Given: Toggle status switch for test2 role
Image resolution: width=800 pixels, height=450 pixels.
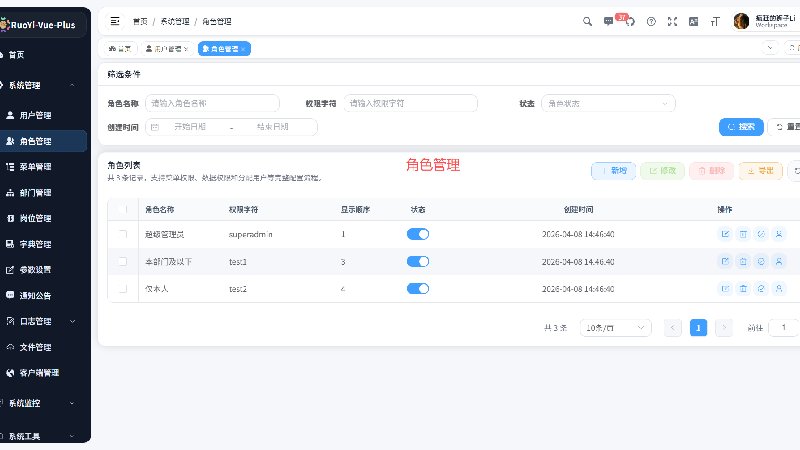Looking at the screenshot, I should pos(418,288).
